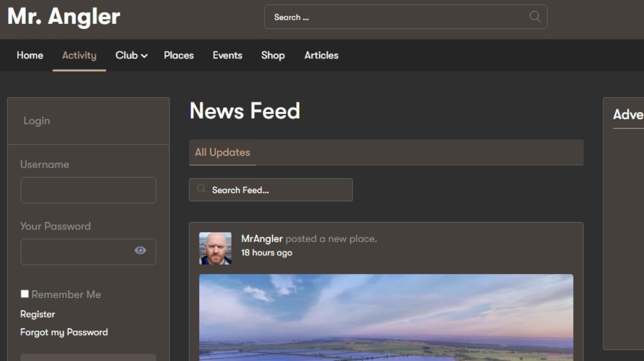Viewport: 644px width, 361px height.
Task: Open the Events menu item
Action: pyautogui.click(x=228, y=55)
